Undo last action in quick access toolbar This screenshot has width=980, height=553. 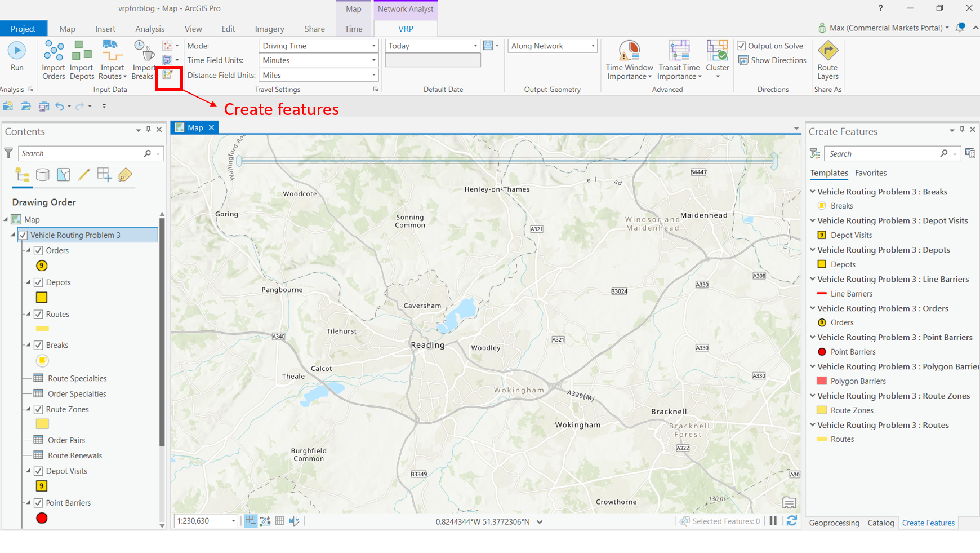click(x=59, y=106)
